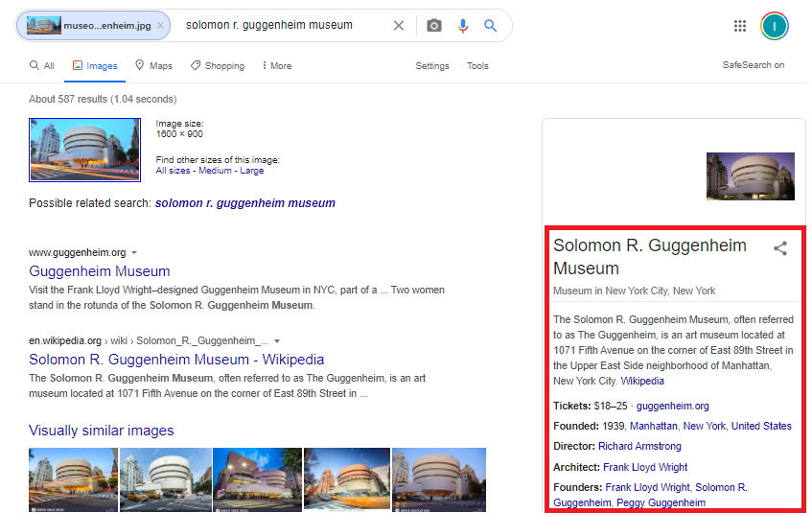The image size is (812, 513).
Task: Show Large sizes of this image
Action: [x=252, y=171]
